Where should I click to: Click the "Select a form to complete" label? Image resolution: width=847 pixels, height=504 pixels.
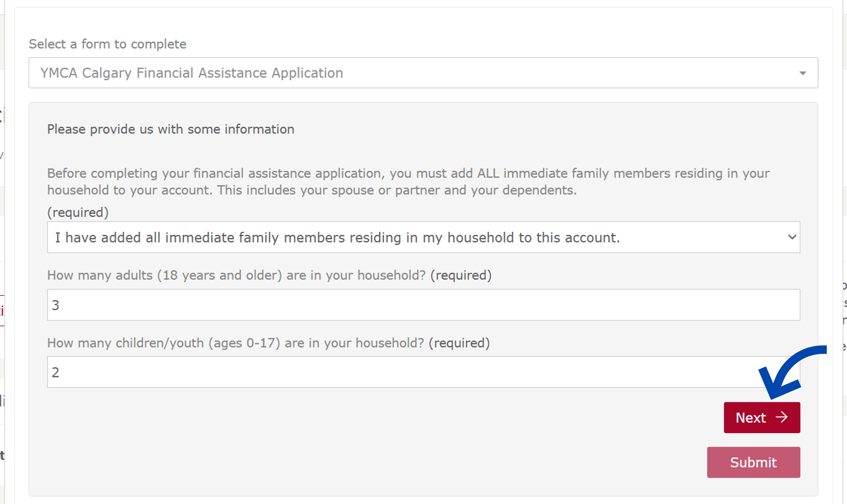point(107,44)
